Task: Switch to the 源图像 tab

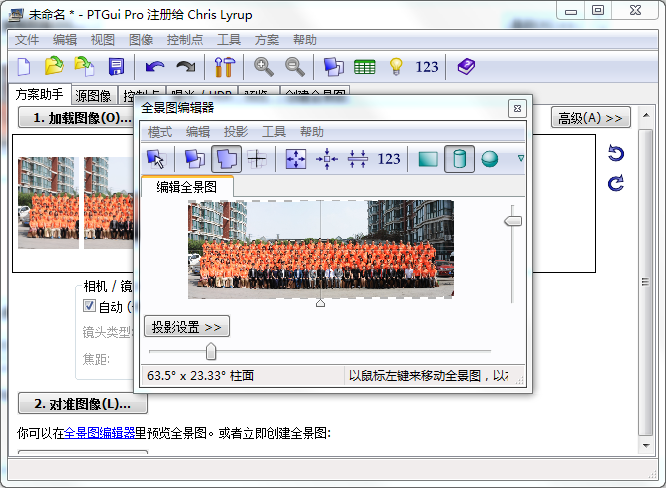Action: 93,96
